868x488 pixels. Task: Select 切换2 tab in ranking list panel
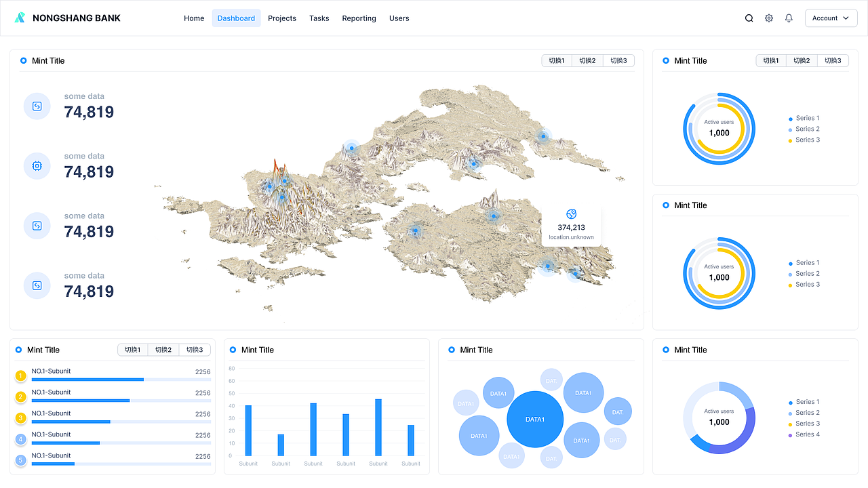[x=163, y=350]
